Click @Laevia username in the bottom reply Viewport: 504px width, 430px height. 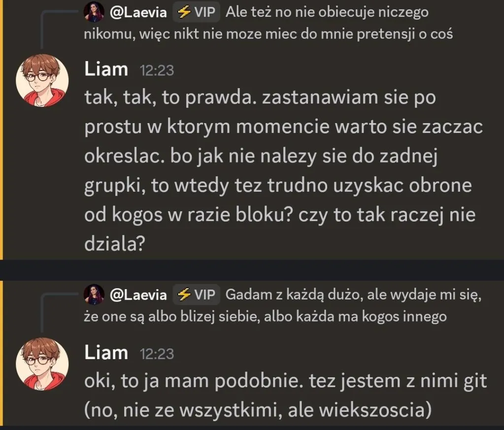(x=138, y=295)
